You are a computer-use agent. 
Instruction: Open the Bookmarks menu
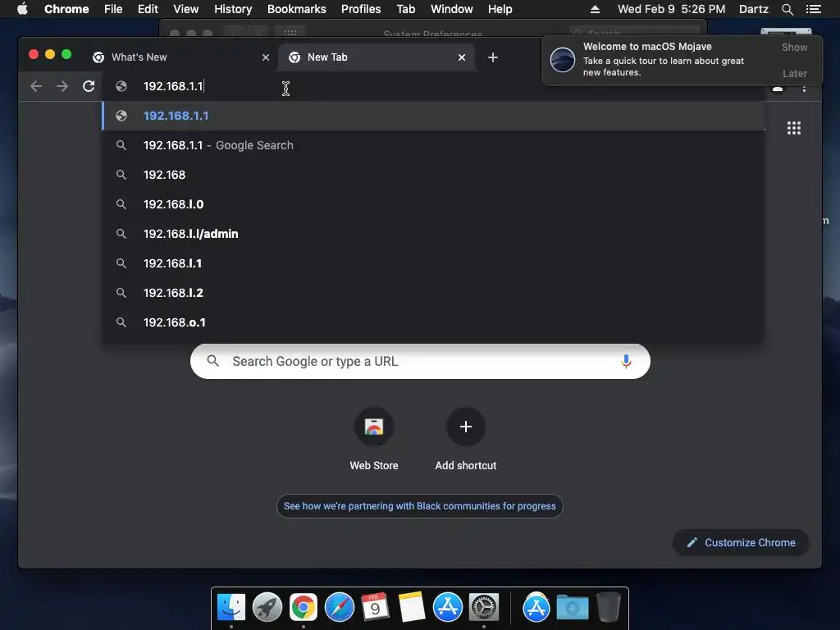point(297,9)
